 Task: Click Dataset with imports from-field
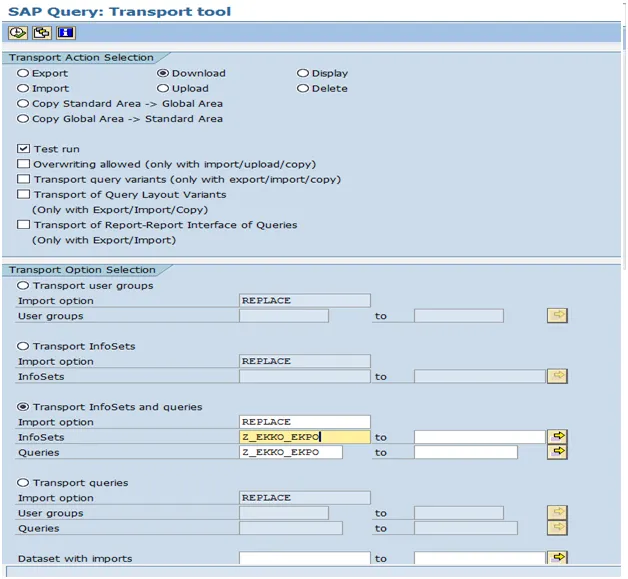[305, 558]
